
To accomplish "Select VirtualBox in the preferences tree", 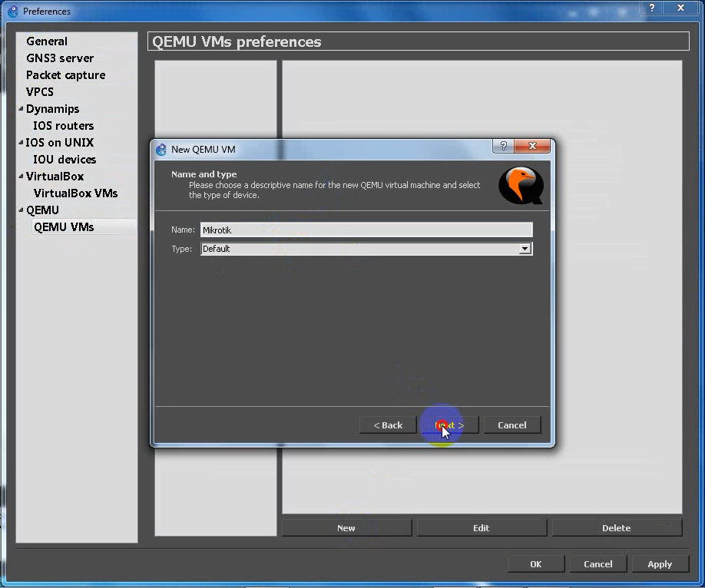I will 55,177.
